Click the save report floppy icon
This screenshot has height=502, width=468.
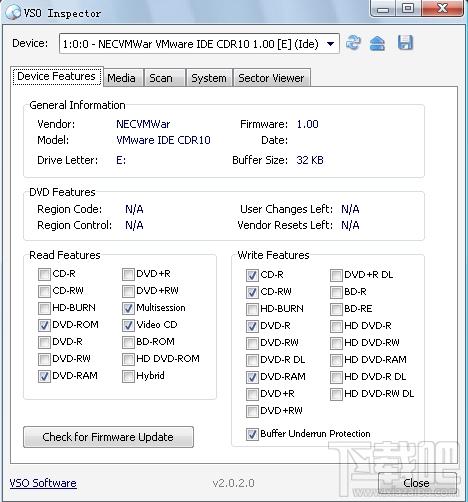[x=405, y=43]
